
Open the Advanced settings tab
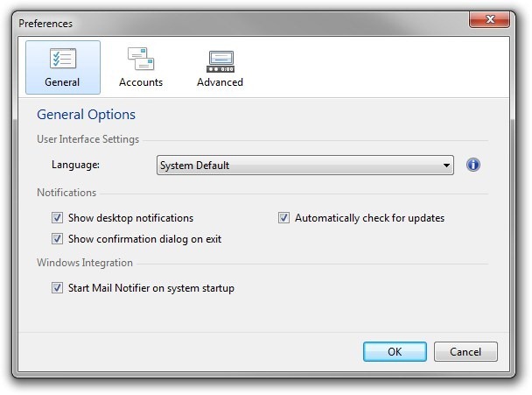click(x=220, y=67)
